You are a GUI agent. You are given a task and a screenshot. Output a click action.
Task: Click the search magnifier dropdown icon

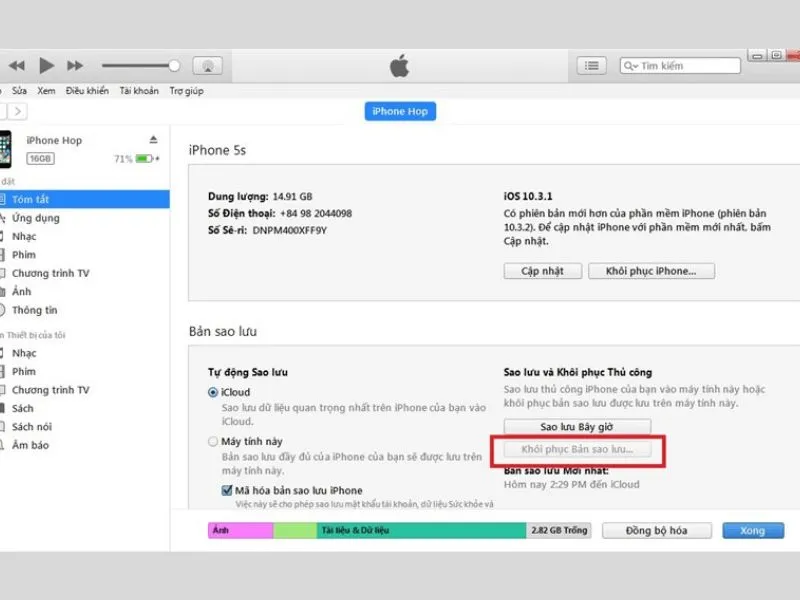tap(631, 66)
